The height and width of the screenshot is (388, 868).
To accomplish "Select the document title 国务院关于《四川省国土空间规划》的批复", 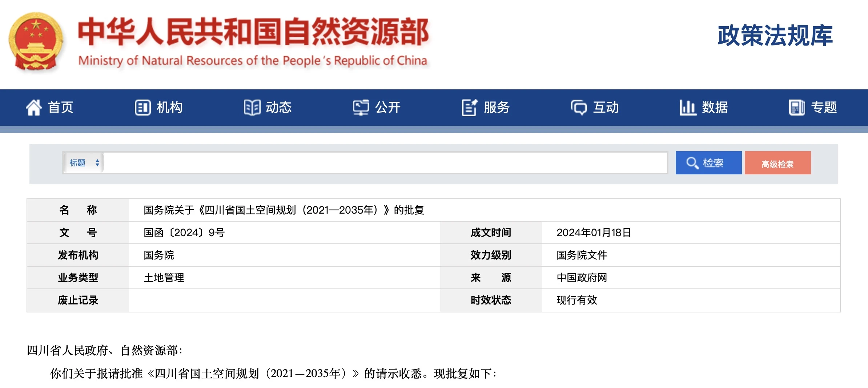I will click(x=284, y=210).
